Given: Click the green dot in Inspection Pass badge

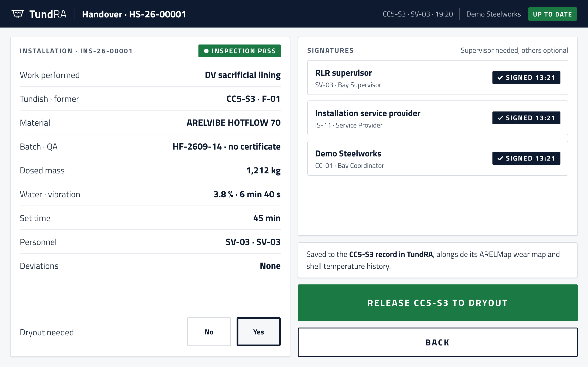Looking at the screenshot, I should tap(206, 51).
